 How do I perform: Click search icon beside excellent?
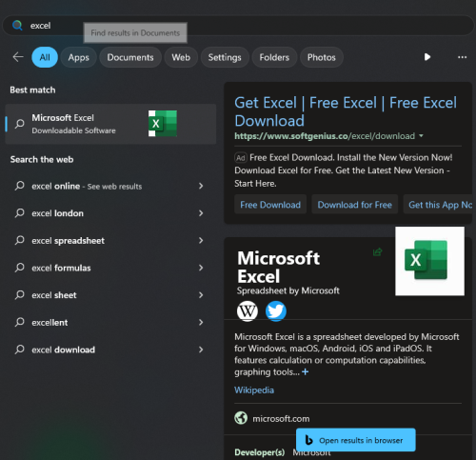tap(20, 322)
